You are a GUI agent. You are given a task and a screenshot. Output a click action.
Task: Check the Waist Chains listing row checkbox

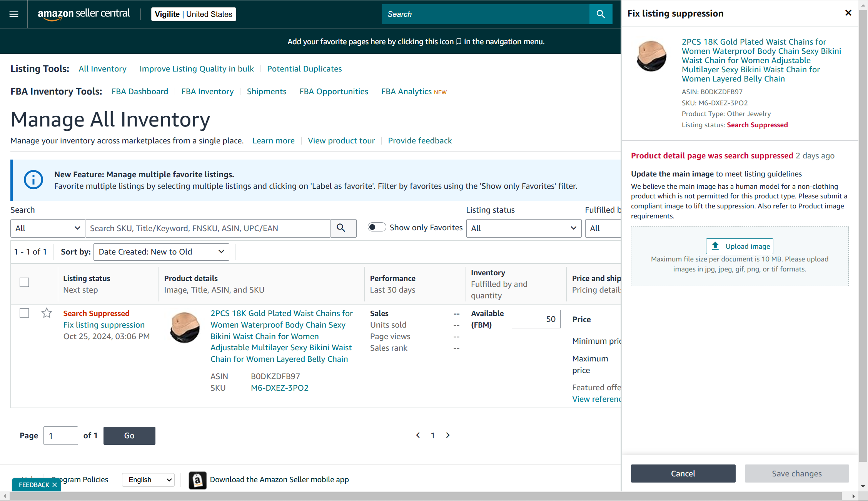[24, 313]
